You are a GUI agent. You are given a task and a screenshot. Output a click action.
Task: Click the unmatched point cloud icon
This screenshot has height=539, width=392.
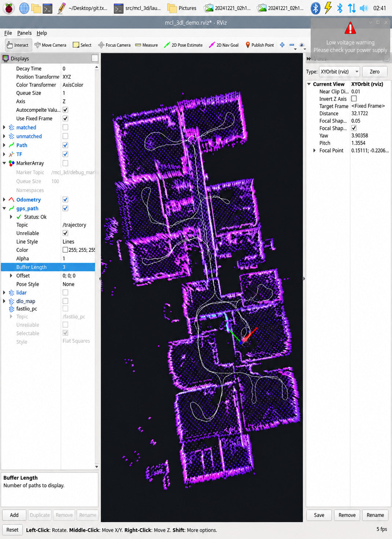click(x=11, y=136)
